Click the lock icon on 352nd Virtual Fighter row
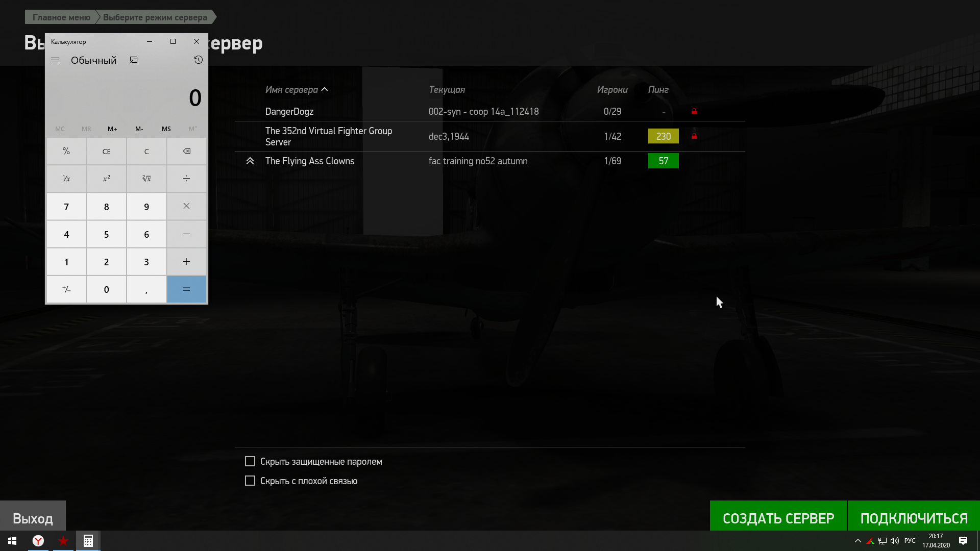 pyautogui.click(x=694, y=136)
